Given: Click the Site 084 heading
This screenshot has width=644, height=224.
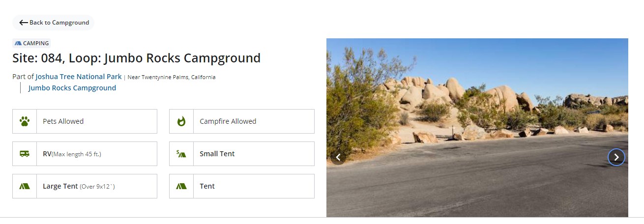Looking at the screenshot, I should (x=136, y=58).
